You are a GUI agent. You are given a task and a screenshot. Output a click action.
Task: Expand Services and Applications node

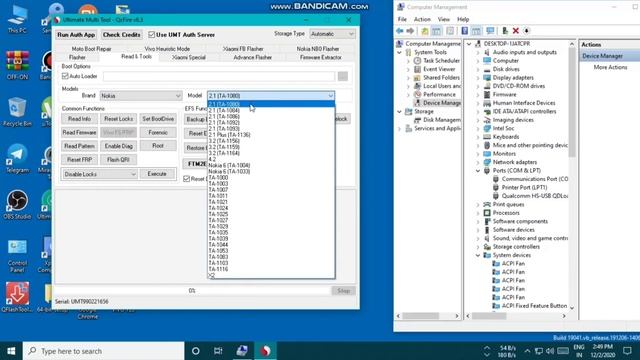[x=400, y=129]
